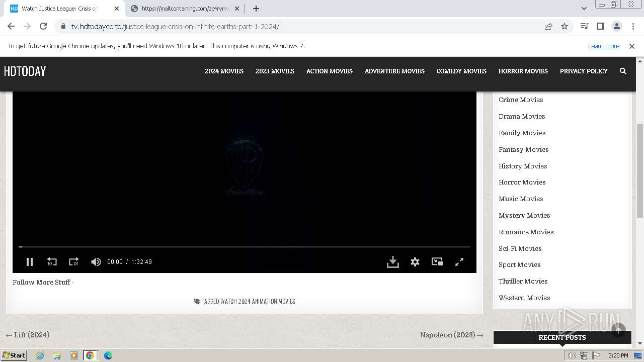
Task: Browse Western Movies category
Action: tap(524, 298)
